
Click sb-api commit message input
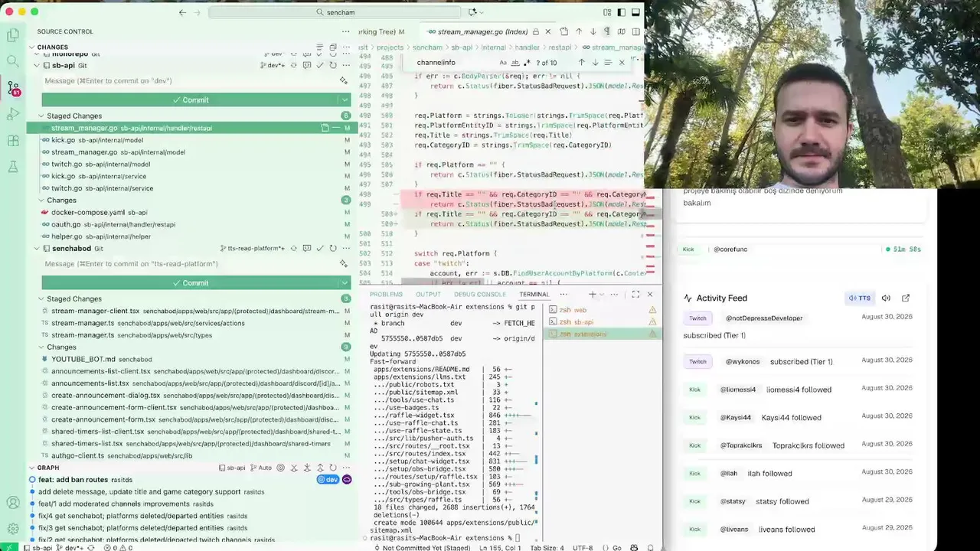[190, 80]
